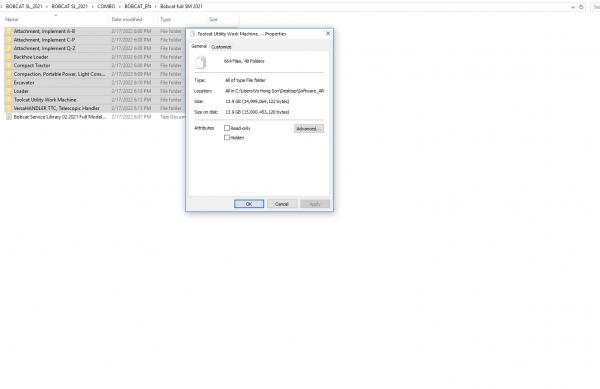This screenshot has width=600, height=389.
Task: Click Bobcat full SM 2021 breadcrumb segment
Action: coord(181,7)
